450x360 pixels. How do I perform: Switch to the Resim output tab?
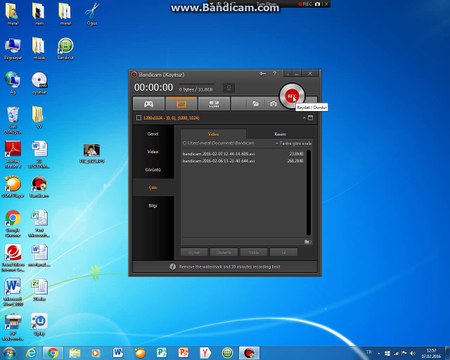tap(280, 134)
